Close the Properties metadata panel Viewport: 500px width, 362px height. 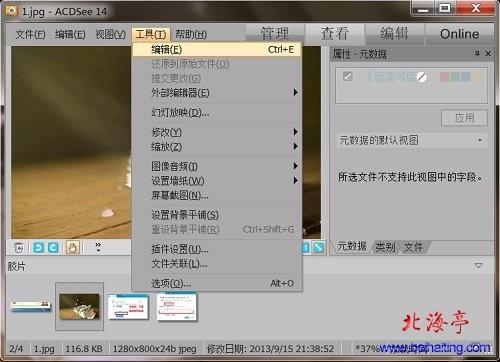[488, 53]
